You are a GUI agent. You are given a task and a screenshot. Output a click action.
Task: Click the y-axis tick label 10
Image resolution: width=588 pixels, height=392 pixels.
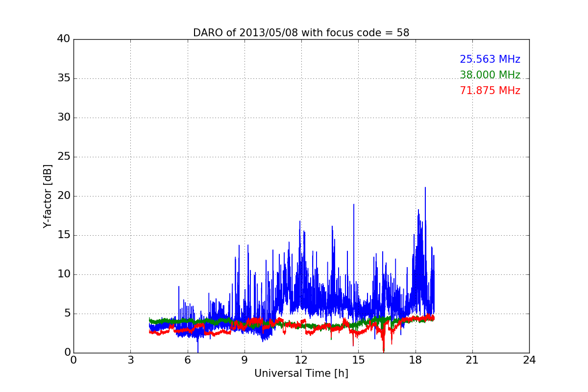[x=64, y=274]
